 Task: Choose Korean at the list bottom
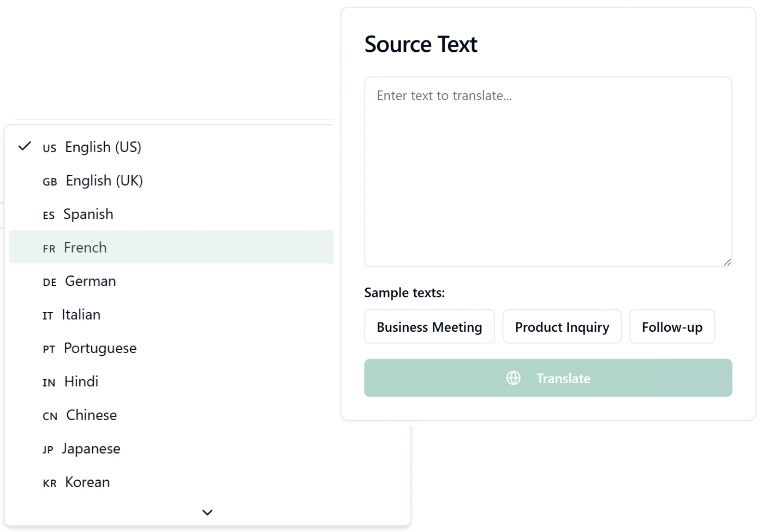coord(87,482)
